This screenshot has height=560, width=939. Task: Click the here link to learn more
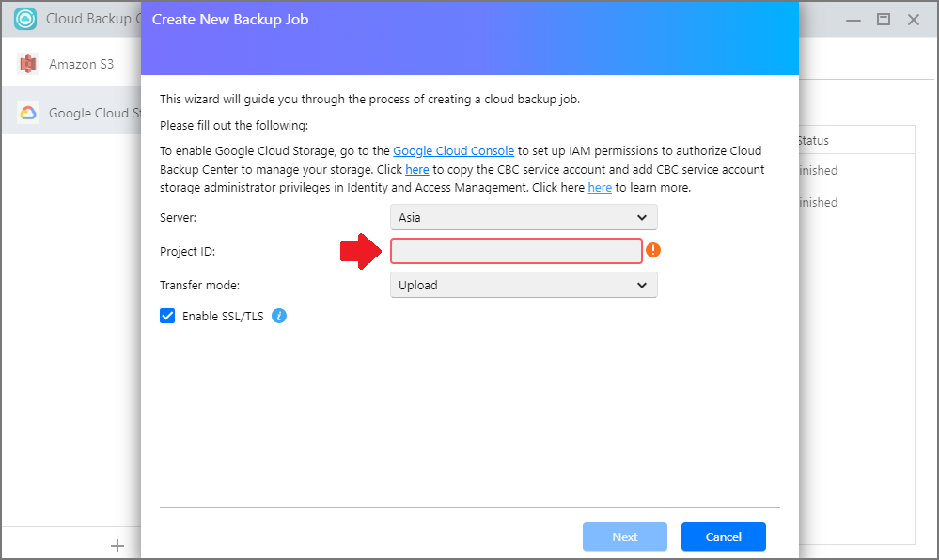point(600,188)
